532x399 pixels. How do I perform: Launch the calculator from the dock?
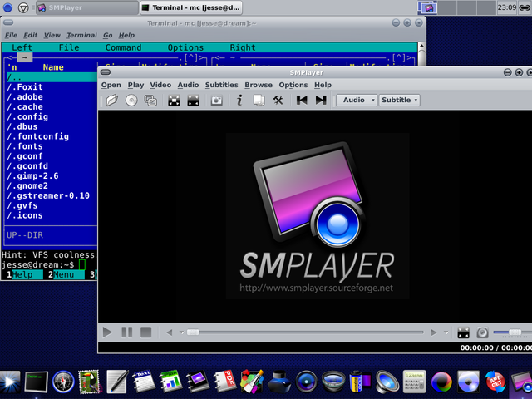(x=414, y=382)
